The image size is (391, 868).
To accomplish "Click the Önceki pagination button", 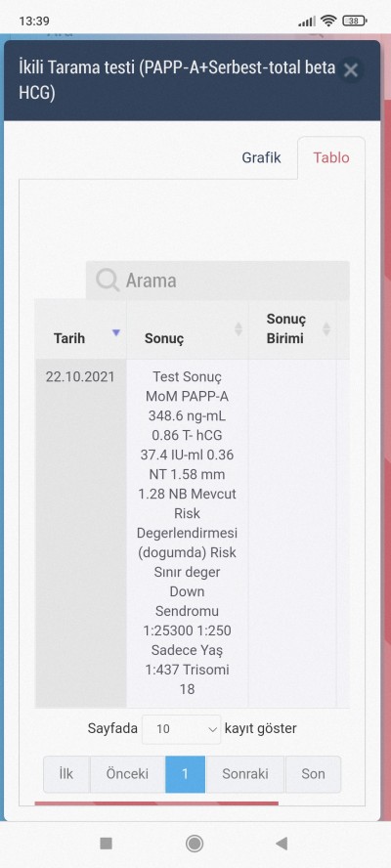I will click(x=127, y=774).
